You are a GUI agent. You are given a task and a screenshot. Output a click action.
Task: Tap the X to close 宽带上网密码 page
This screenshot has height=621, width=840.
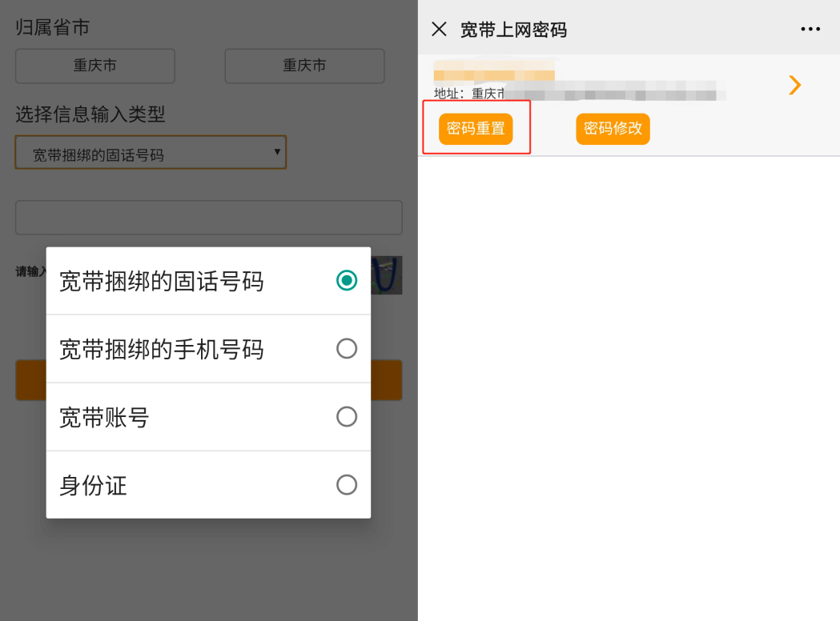click(439, 28)
